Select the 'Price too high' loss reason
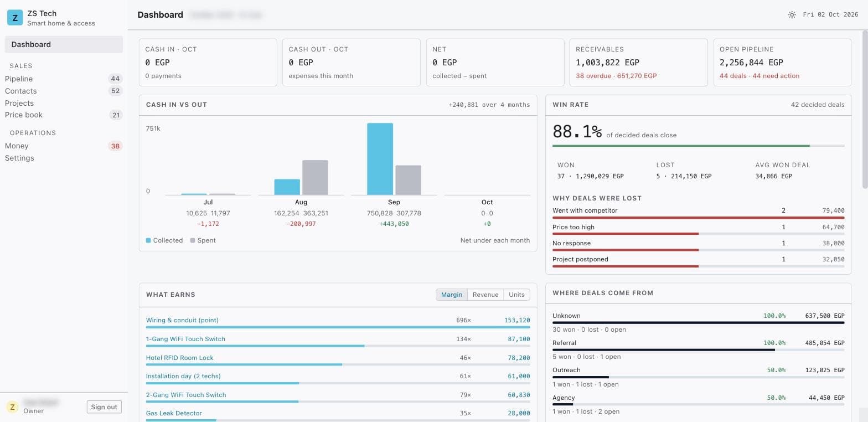 coord(699,229)
